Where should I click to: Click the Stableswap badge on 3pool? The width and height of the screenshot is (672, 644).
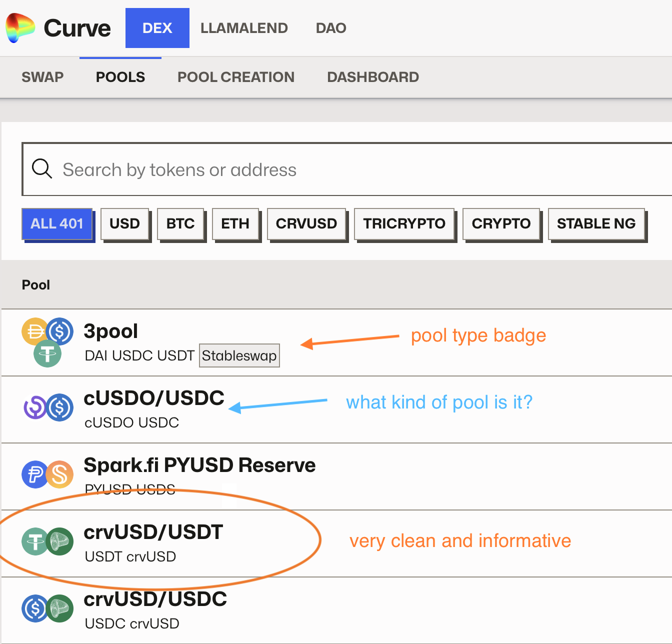pos(239,355)
